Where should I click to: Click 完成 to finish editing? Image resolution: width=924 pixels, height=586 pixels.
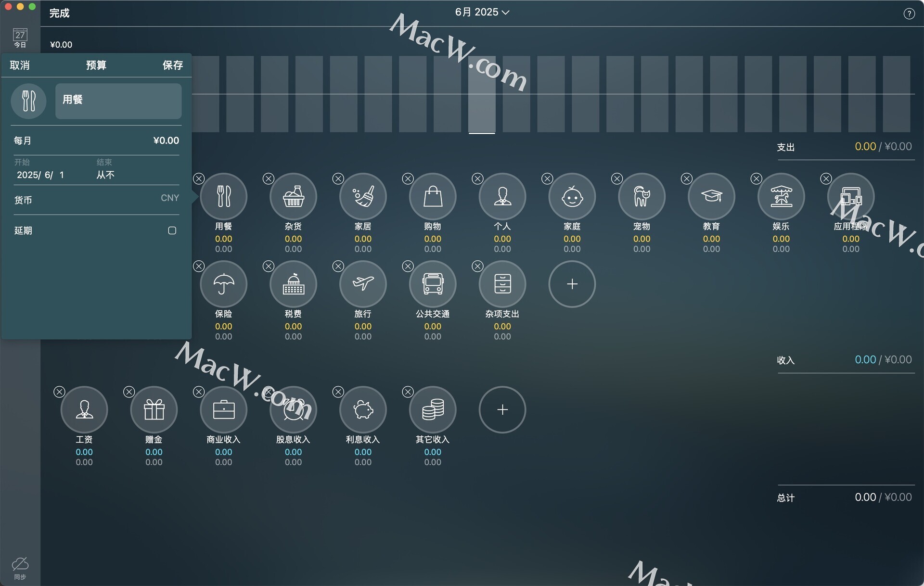click(59, 13)
